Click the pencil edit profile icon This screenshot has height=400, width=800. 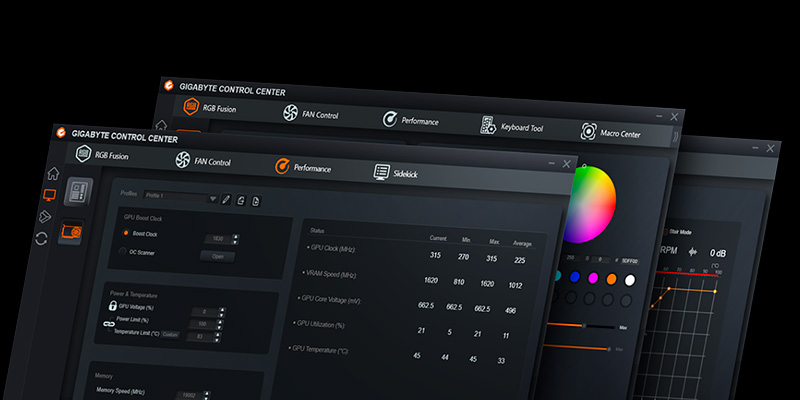point(226,199)
